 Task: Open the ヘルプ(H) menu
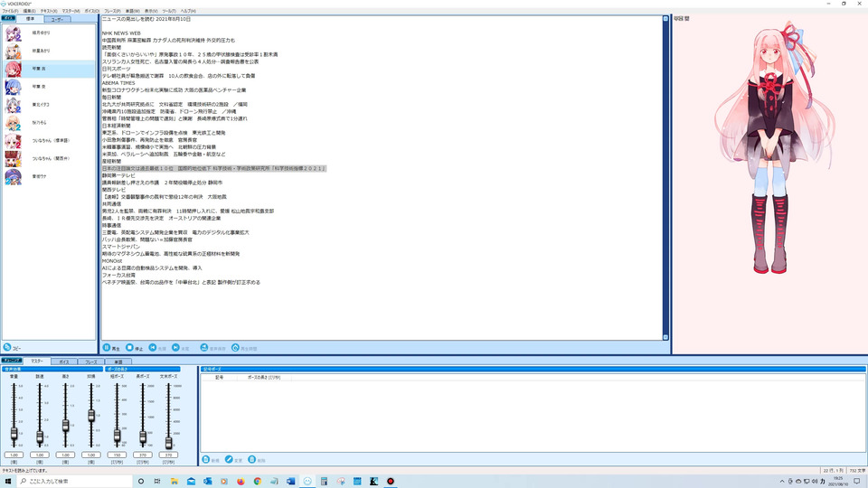(x=188, y=11)
